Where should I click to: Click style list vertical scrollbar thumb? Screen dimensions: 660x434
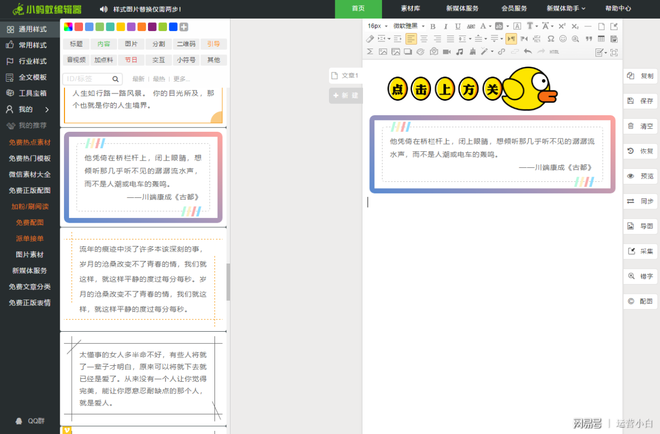(x=228, y=282)
